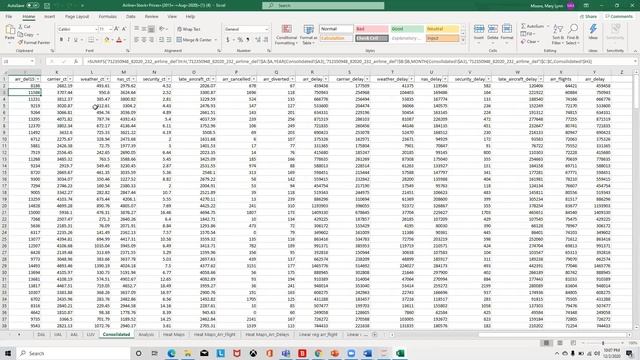Open Find & Select menu
This screenshot has height=360, width=640.
click(x=573, y=34)
